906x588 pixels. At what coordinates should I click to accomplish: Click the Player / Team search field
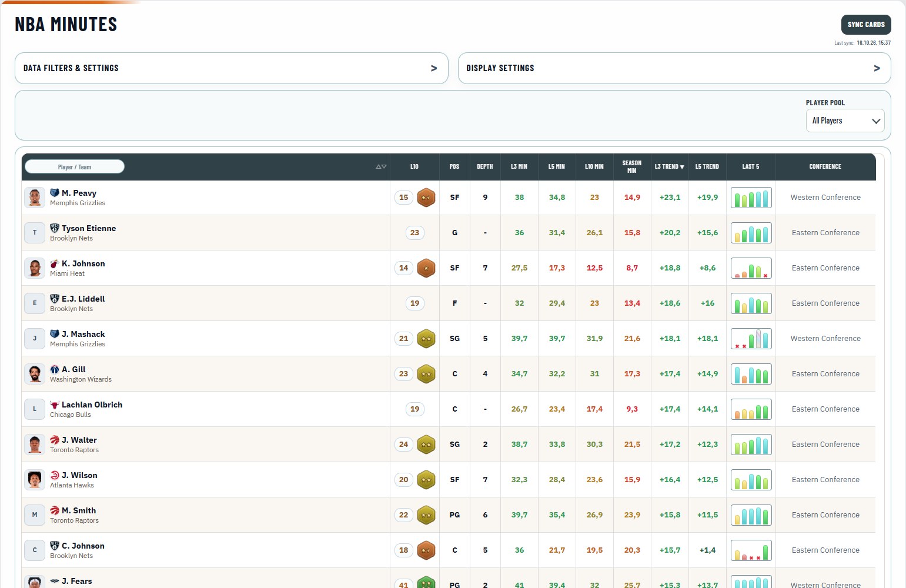[75, 167]
